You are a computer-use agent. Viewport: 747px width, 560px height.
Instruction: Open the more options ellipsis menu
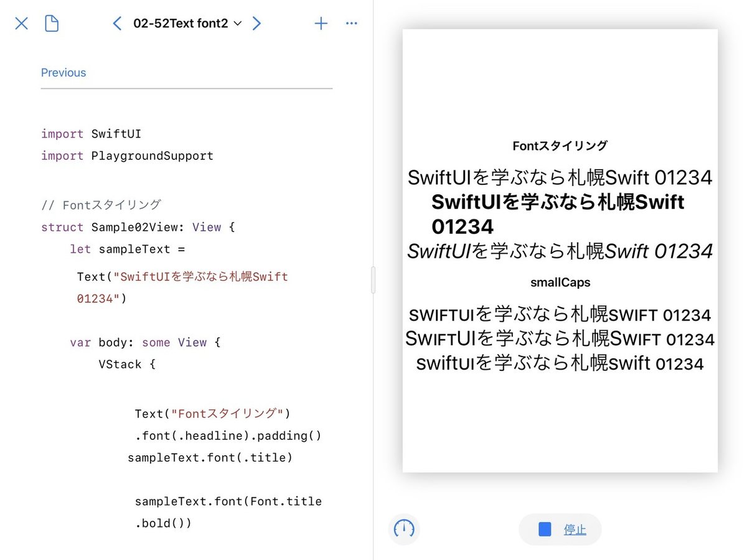(x=351, y=24)
